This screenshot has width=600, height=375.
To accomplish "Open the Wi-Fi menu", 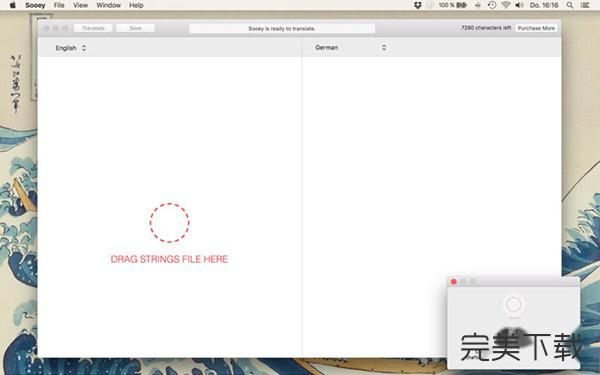I will [506, 5].
